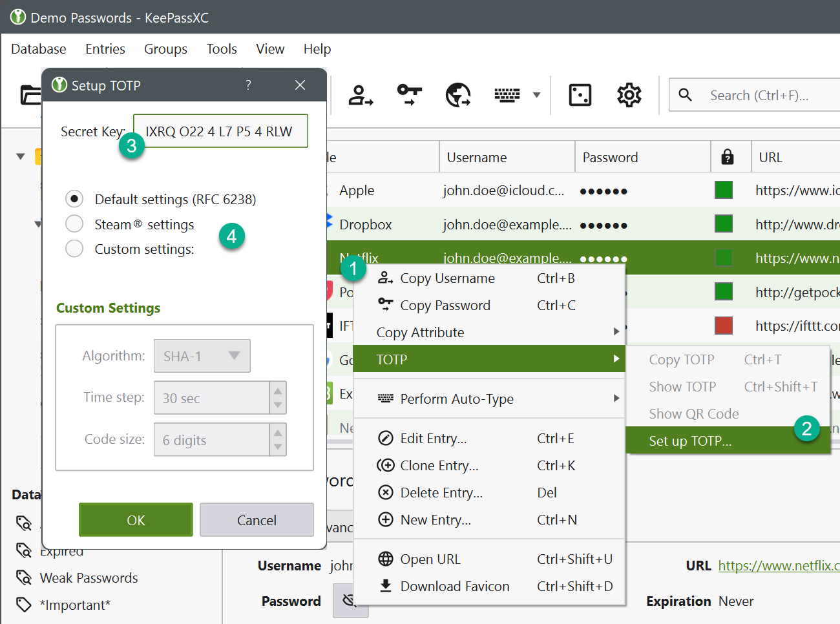Click the Weak Passwords tag icon
The image size is (840, 624).
(x=24, y=577)
